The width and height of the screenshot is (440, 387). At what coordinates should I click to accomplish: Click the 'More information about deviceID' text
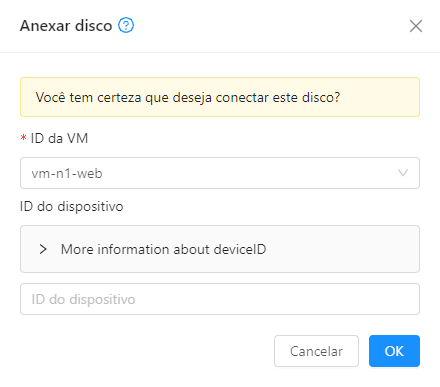pos(163,249)
